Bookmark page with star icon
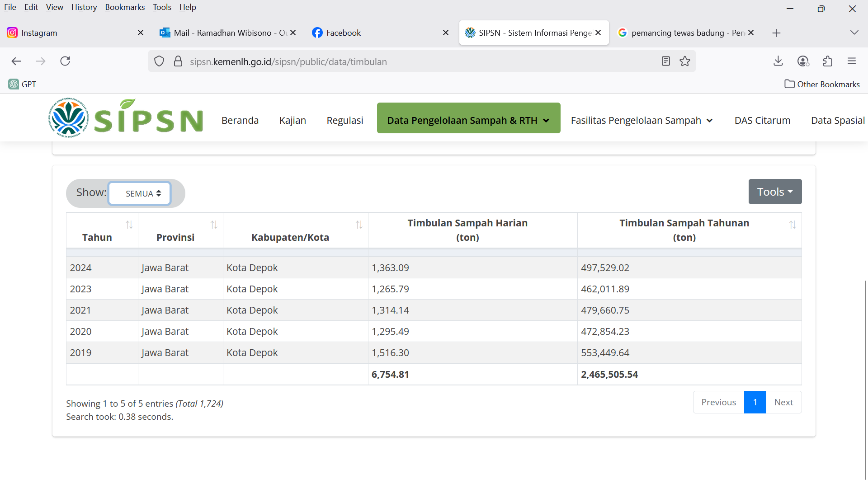Image resolution: width=868 pixels, height=488 pixels. tap(685, 61)
